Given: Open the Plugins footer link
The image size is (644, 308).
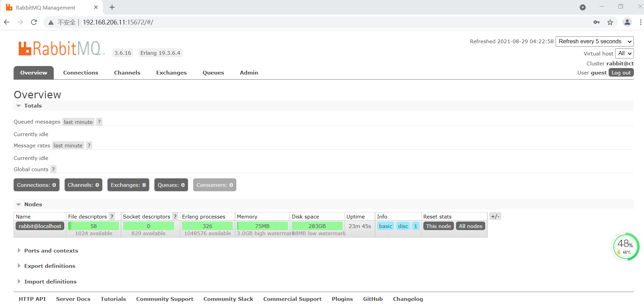Looking at the screenshot, I should click(342, 299).
